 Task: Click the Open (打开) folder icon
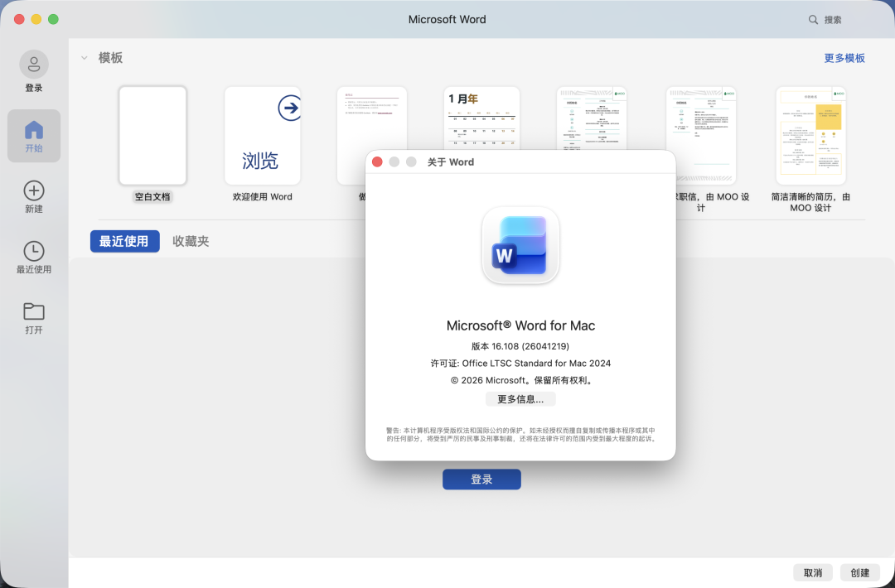point(34,311)
